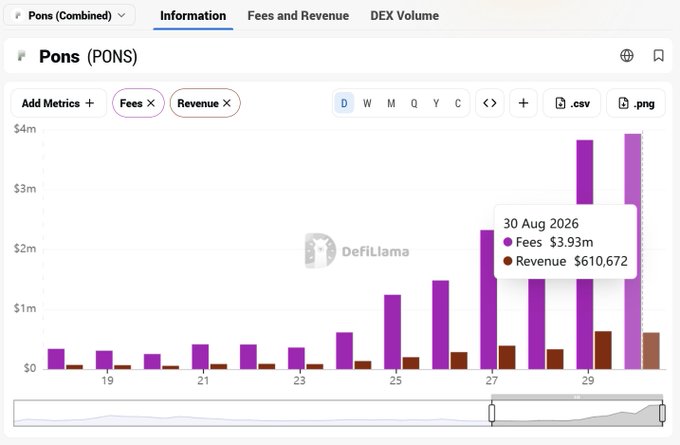Remove the Revenue metric chip
Viewport: 680px width, 445px height.
(x=227, y=103)
